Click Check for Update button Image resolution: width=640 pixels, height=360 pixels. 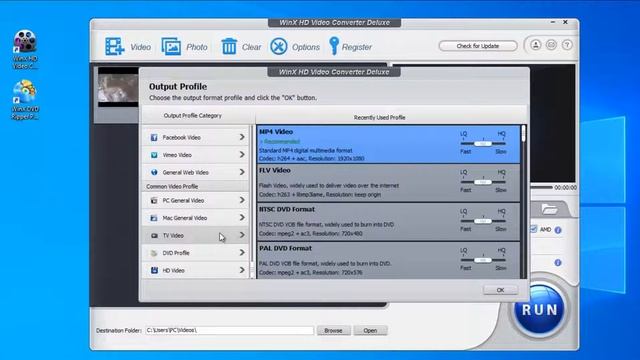coord(478,46)
